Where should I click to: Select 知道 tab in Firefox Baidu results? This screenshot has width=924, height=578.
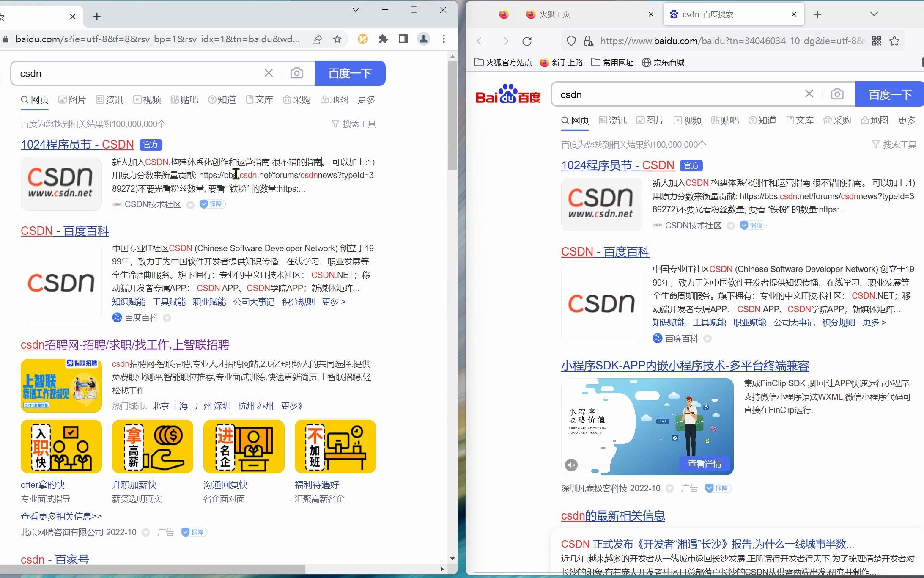coord(762,121)
